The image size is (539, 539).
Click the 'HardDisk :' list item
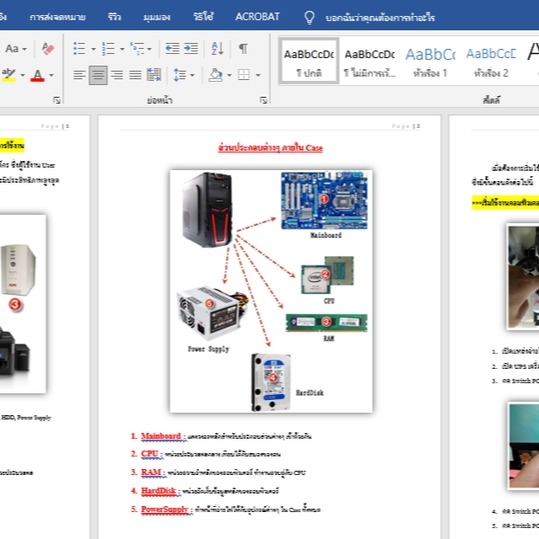[205, 491]
